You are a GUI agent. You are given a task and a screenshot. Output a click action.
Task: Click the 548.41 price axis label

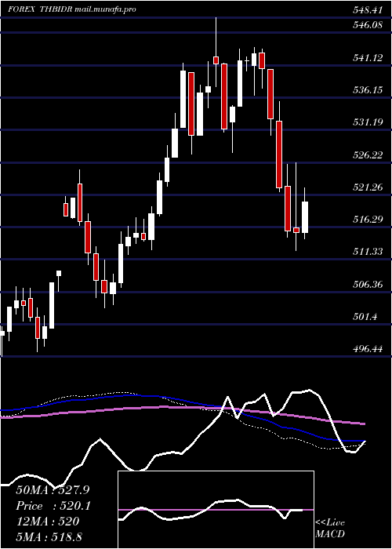tap(368, 10)
